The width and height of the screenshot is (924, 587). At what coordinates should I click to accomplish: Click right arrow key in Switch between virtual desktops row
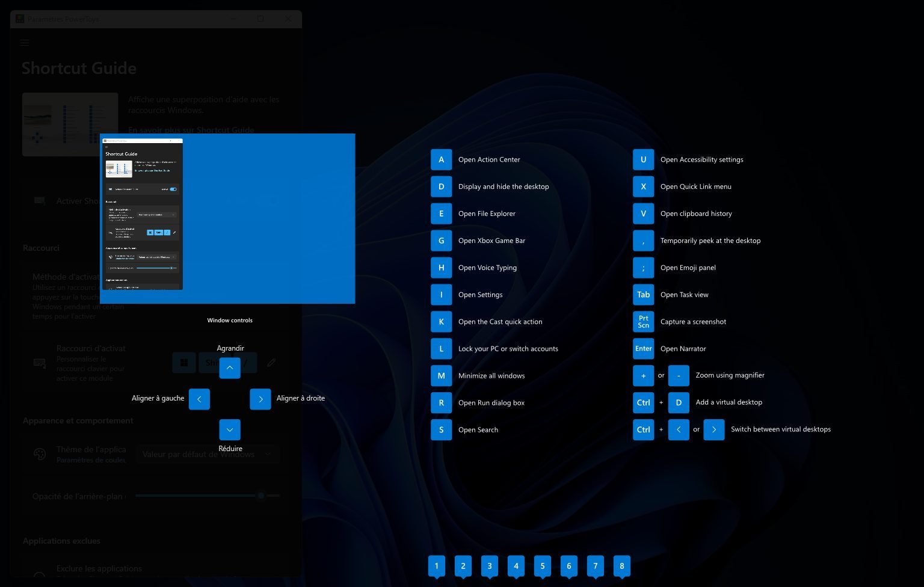tap(713, 429)
